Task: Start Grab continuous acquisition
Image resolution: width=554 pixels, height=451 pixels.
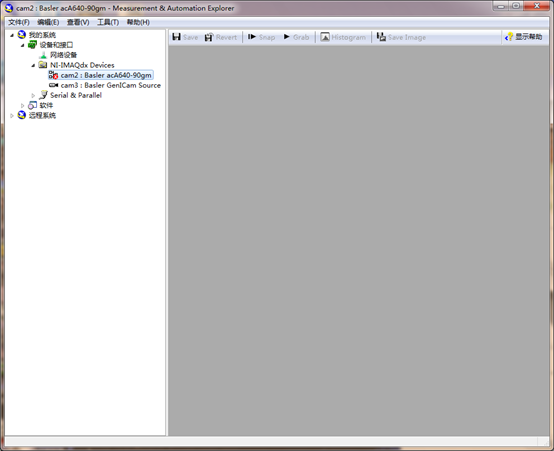Action: (x=287, y=37)
